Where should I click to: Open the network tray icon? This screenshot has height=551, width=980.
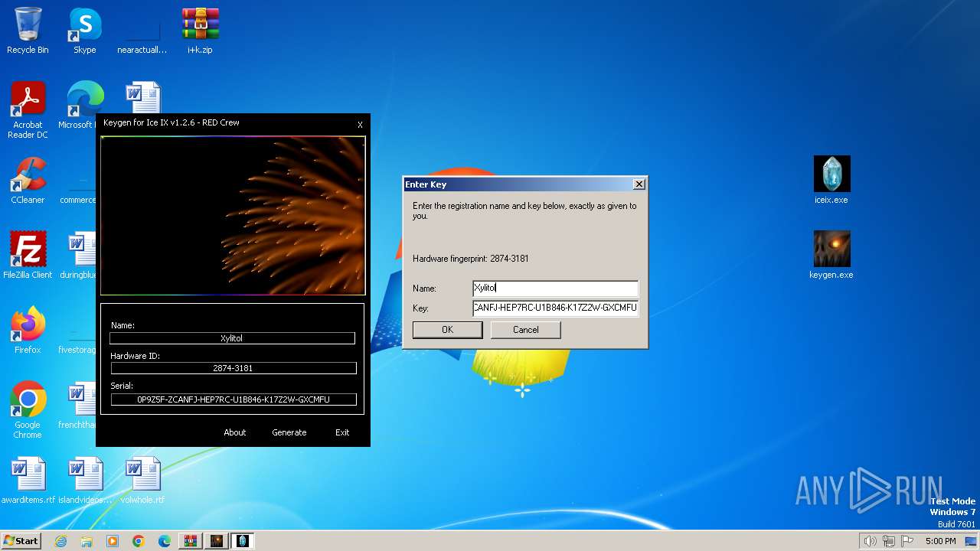887,541
